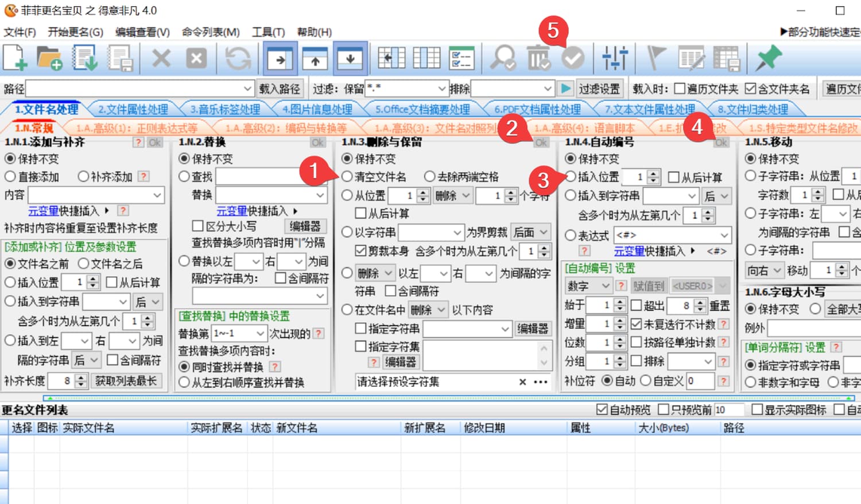Select the 直接添加 radio button

pos(10,177)
